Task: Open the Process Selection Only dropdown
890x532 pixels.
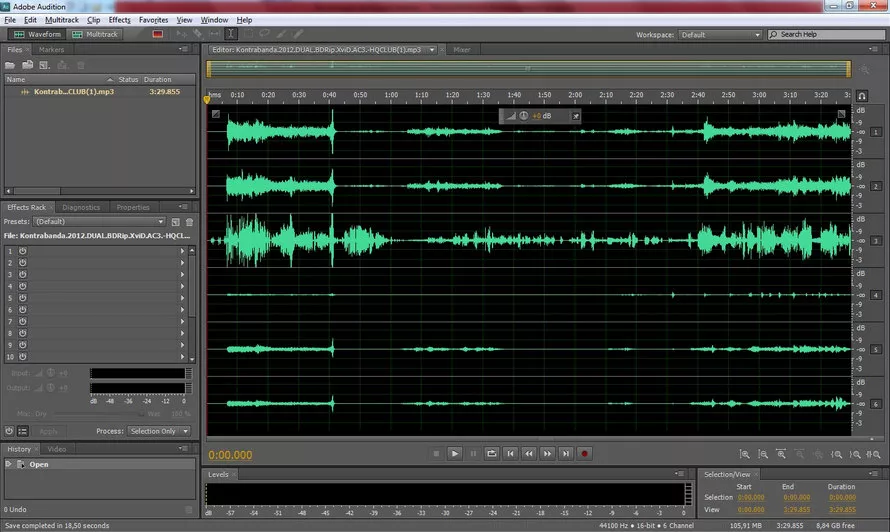Action: pos(159,431)
